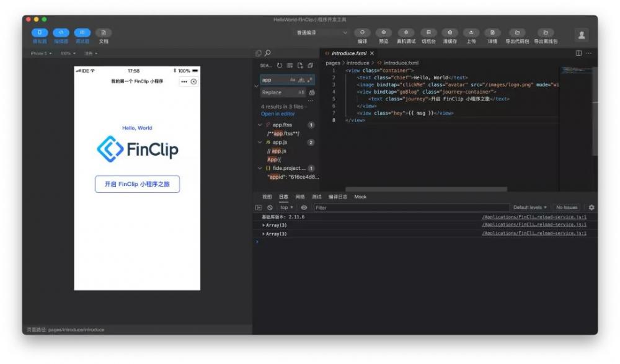The image size is (620, 364).
Task: Switch to the 视图 tab in debugger
Action: (267, 197)
